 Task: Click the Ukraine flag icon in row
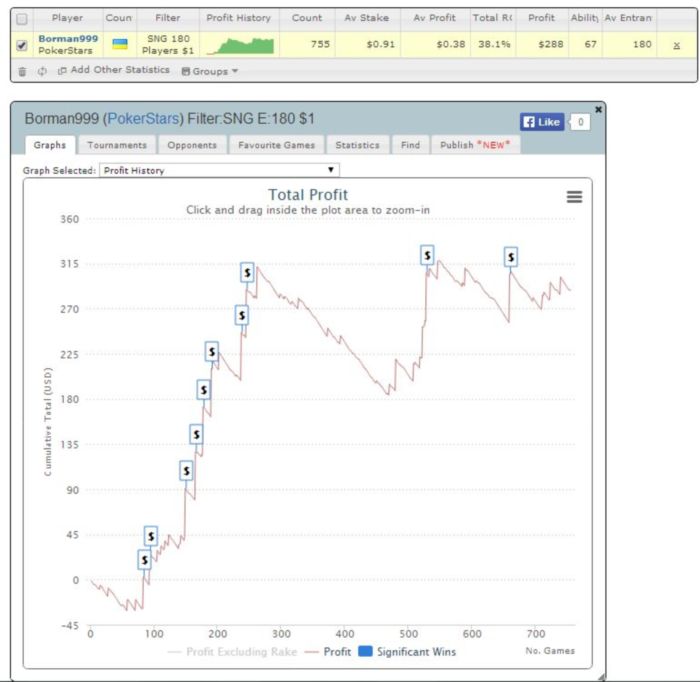pos(120,44)
